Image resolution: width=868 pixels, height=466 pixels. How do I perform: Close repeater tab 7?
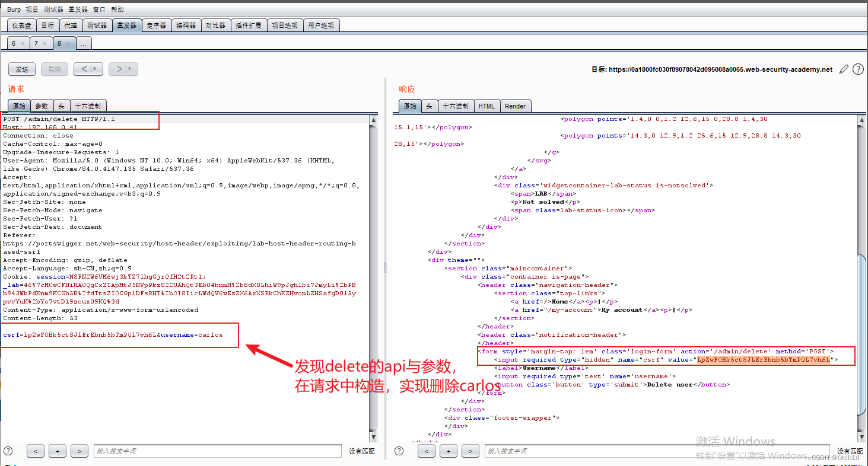44,44
